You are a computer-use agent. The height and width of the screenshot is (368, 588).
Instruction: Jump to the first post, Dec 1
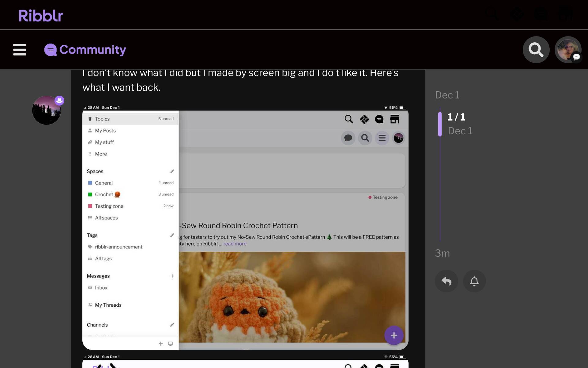(x=447, y=95)
